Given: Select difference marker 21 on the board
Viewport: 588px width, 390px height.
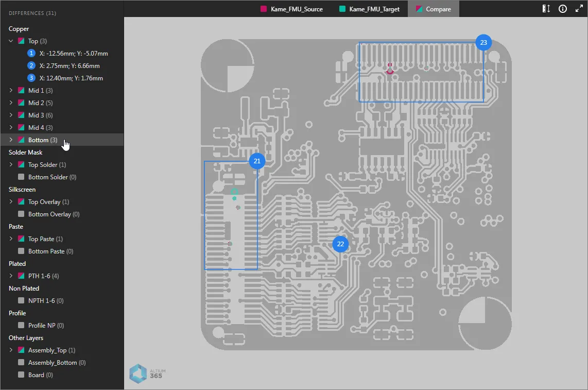Looking at the screenshot, I should point(257,161).
